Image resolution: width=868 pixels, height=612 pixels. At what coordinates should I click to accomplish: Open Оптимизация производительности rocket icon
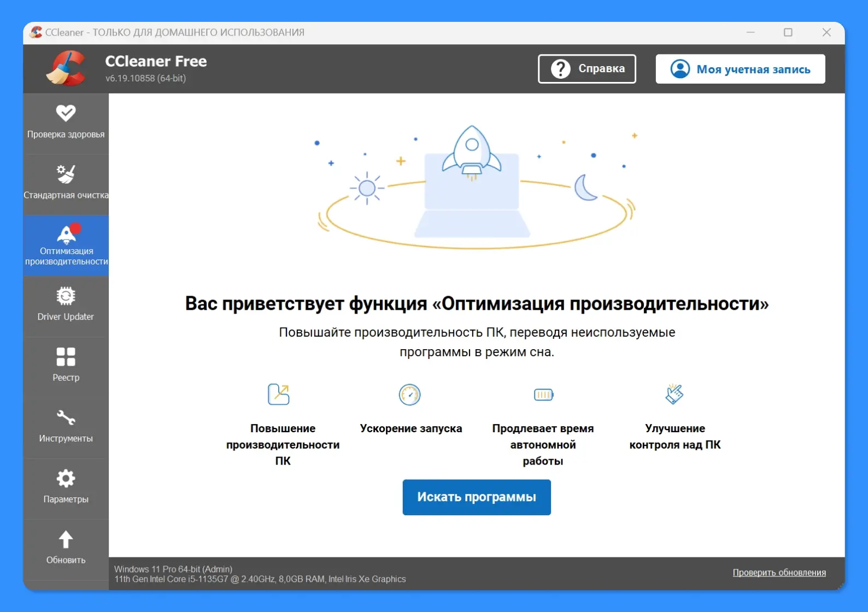(x=67, y=234)
